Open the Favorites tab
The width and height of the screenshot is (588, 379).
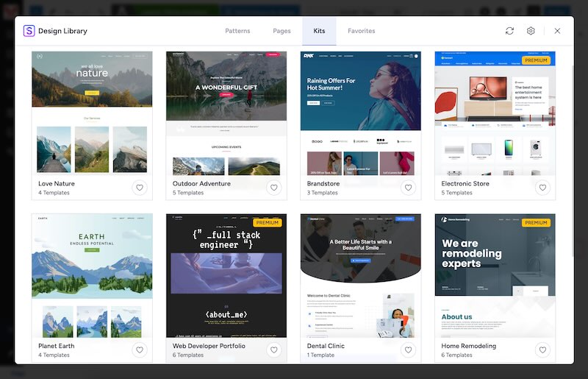[x=361, y=31]
